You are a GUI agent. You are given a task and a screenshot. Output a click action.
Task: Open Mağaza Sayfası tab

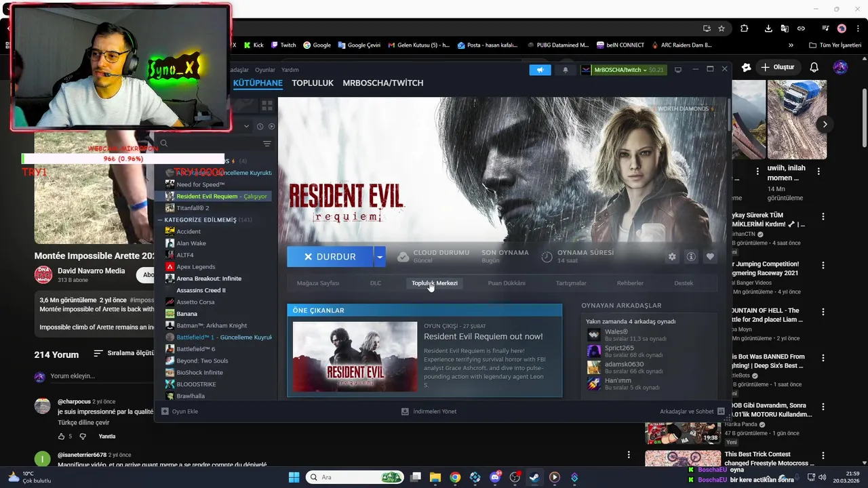tap(318, 283)
